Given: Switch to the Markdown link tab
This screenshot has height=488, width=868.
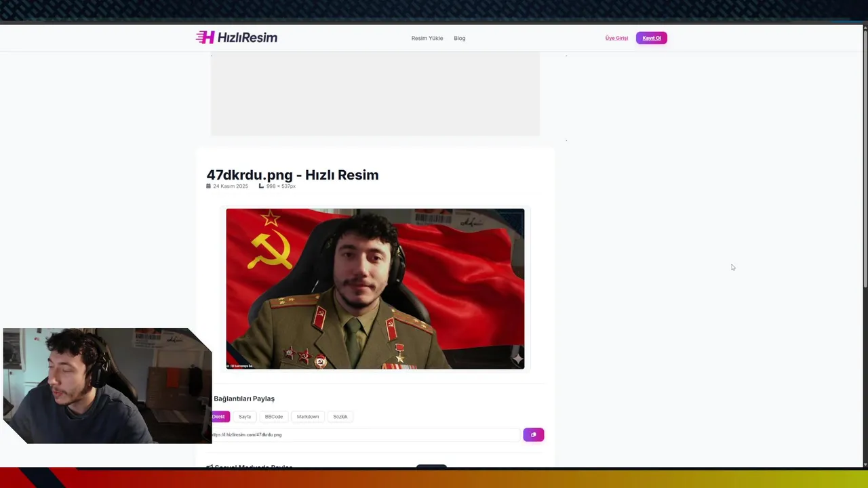Looking at the screenshot, I should (308, 416).
